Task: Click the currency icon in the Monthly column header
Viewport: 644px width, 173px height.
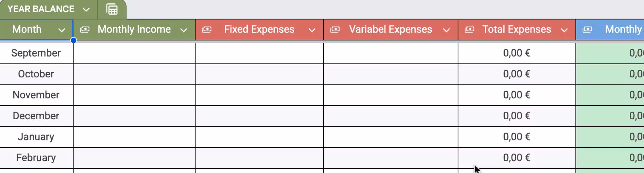Action: (x=587, y=29)
